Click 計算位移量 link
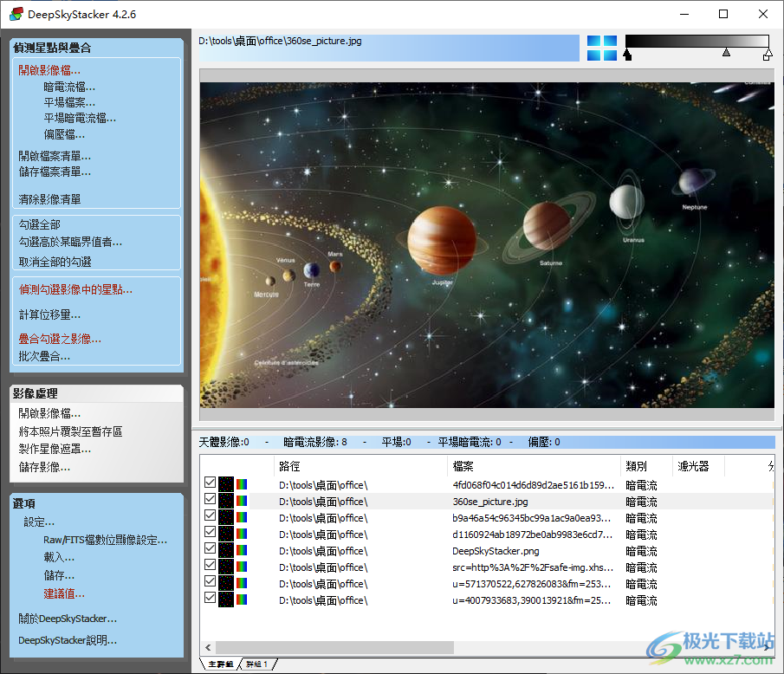Viewport: 784px width, 674px height. (x=49, y=314)
